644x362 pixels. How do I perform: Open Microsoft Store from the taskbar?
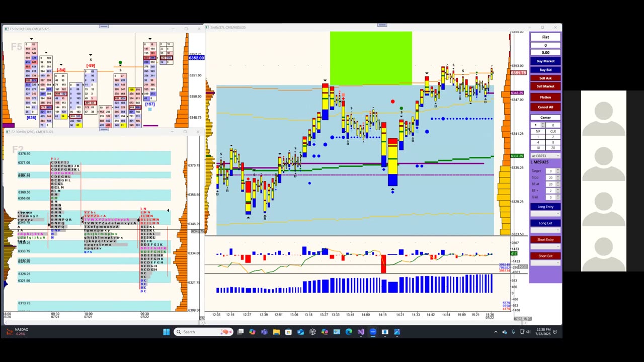[x=288, y=332]
